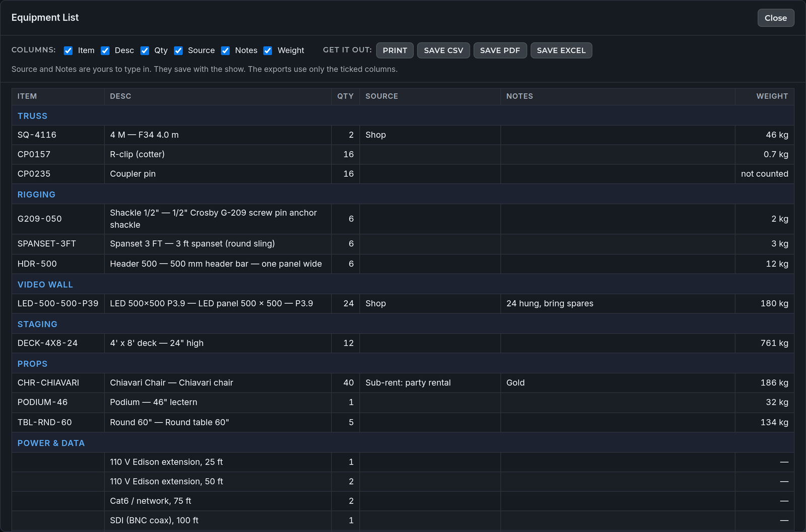Select item code LED-500-500-P39
806x532 pixels.
(58, 304)
